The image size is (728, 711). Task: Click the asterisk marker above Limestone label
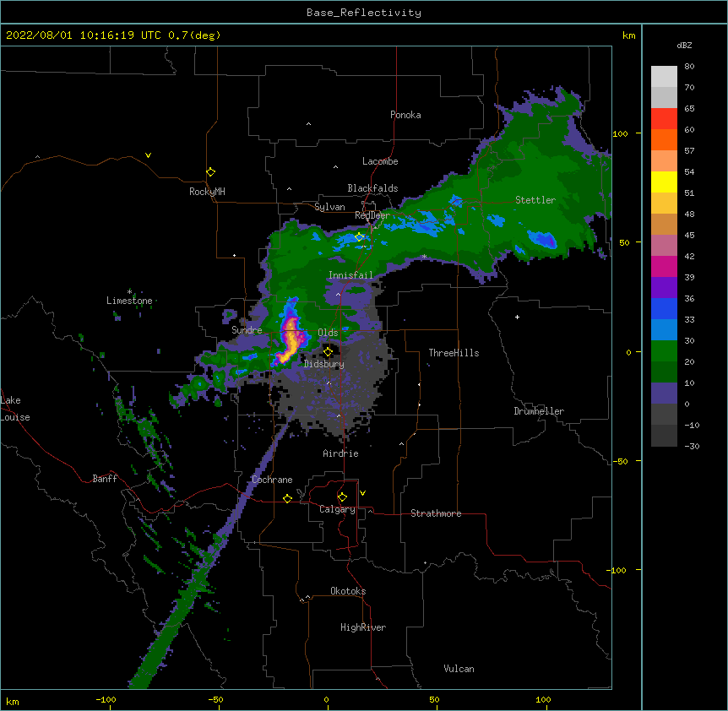(129, 291)
